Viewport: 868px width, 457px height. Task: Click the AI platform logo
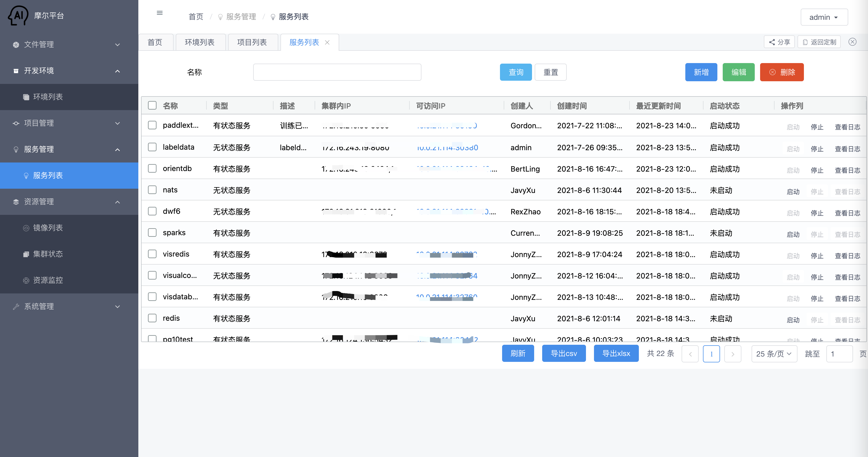pos(18,16)
